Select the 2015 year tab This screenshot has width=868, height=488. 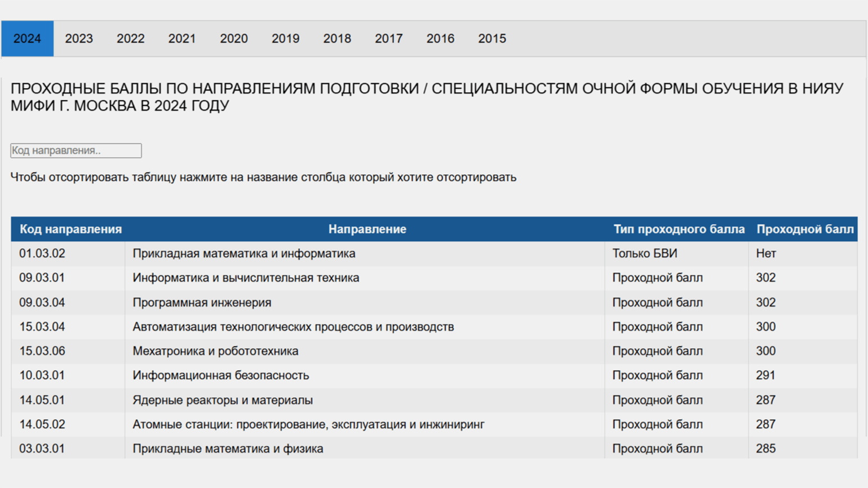492,39
